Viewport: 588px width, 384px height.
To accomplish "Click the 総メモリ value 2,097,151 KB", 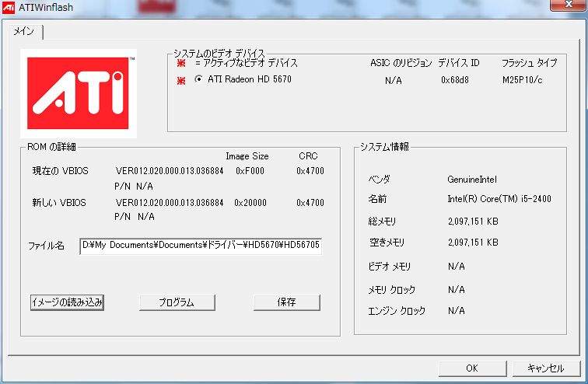I will click(x=473, y=222).
